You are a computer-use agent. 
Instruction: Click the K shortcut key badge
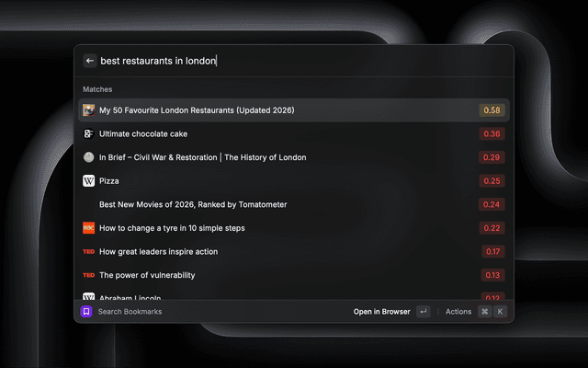(x=500, y=311)
